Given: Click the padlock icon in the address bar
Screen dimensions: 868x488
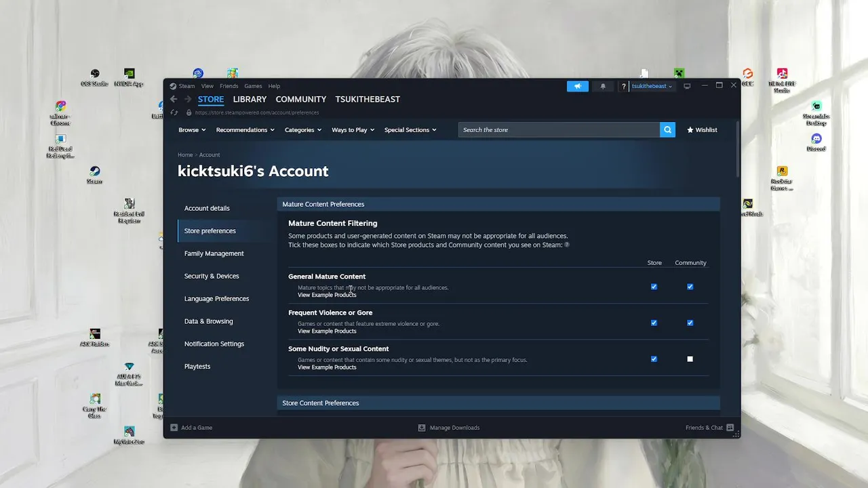Looking at the screenshot, I should pyautogui.click(x=189, y=113).
